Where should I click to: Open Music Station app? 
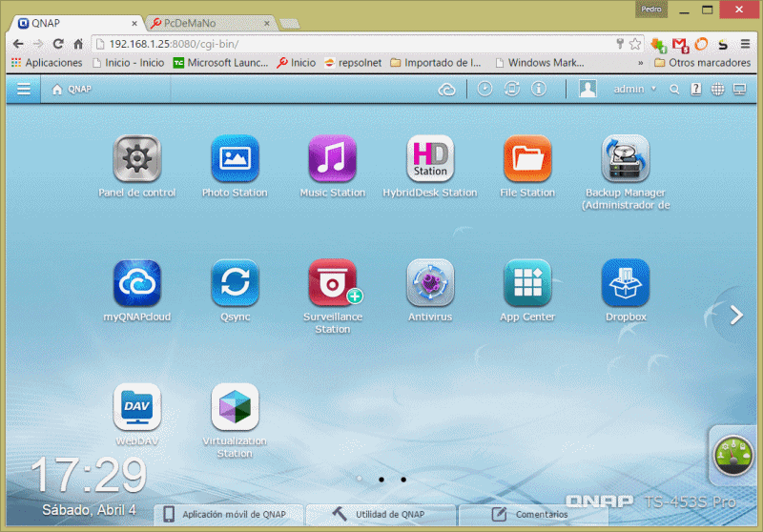pyautogui.click(x=332, y=158)
